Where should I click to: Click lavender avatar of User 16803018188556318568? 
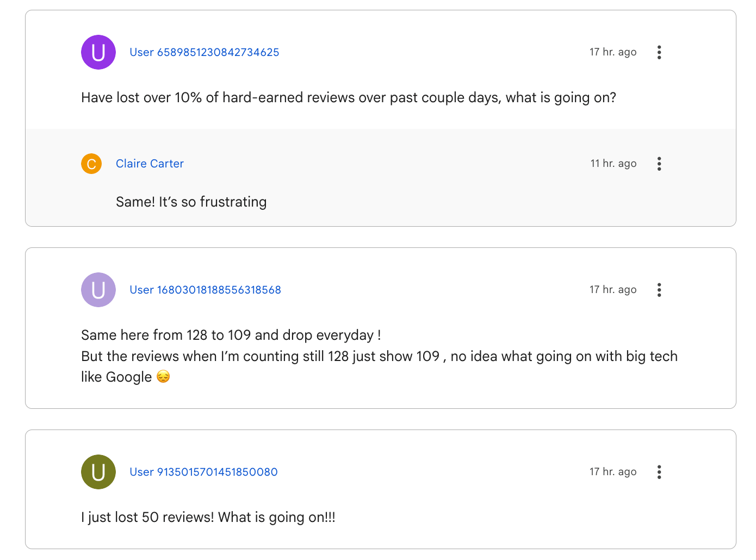tap(98, 290)
